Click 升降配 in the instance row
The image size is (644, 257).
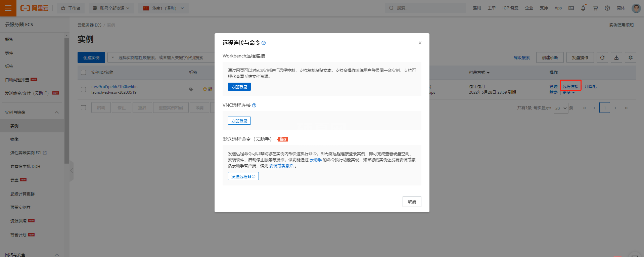tap(590, 86)
